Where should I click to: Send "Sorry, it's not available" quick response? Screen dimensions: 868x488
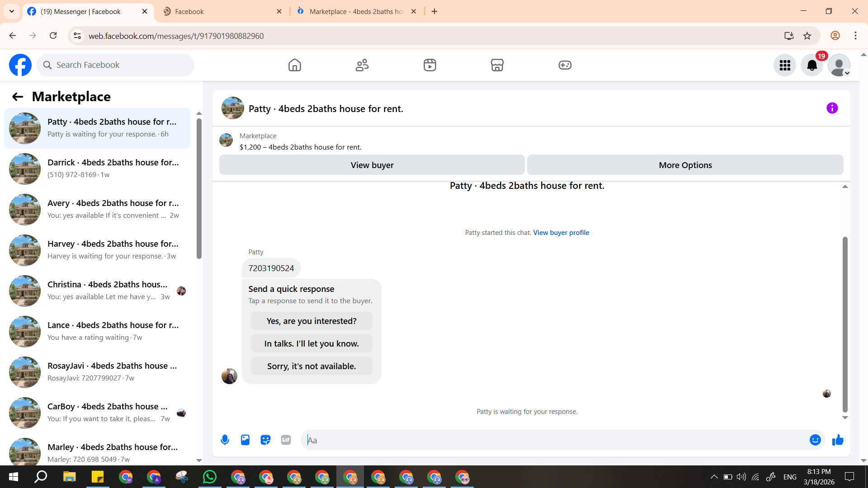click(x=311, y=366)
